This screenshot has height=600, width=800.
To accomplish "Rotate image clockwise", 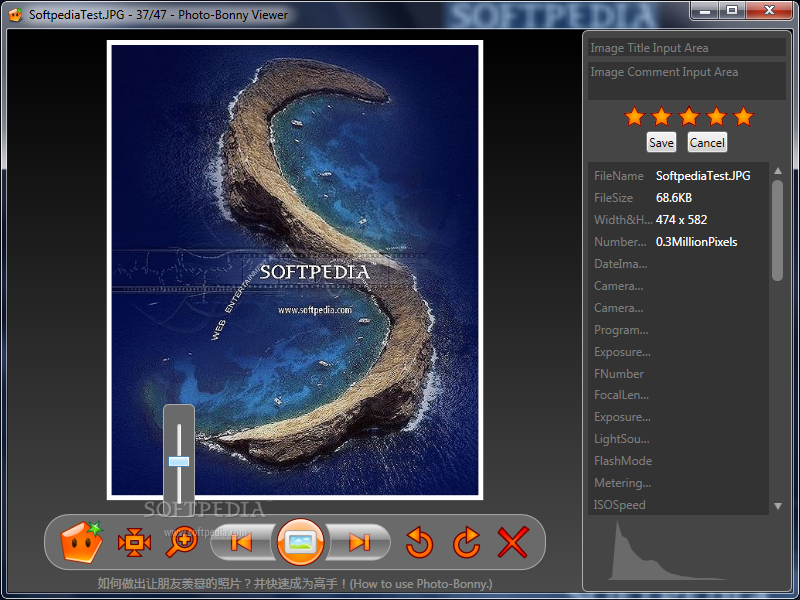I will click(466, 542).
